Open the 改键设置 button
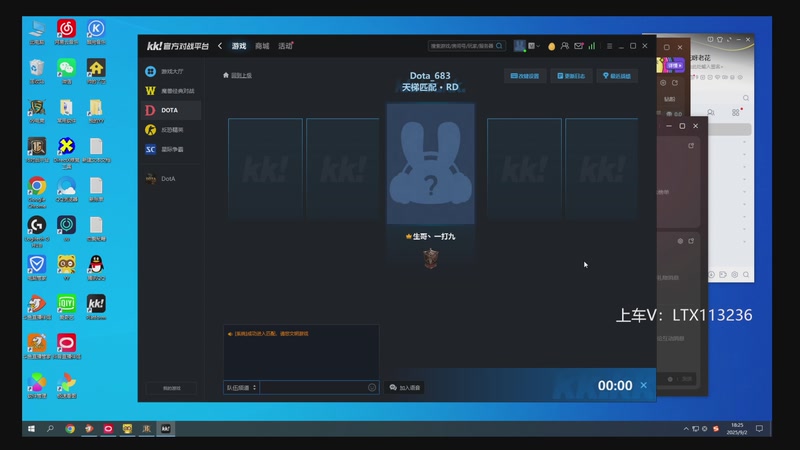The width and height of the screenshot is (800, 450). (525, 76)
